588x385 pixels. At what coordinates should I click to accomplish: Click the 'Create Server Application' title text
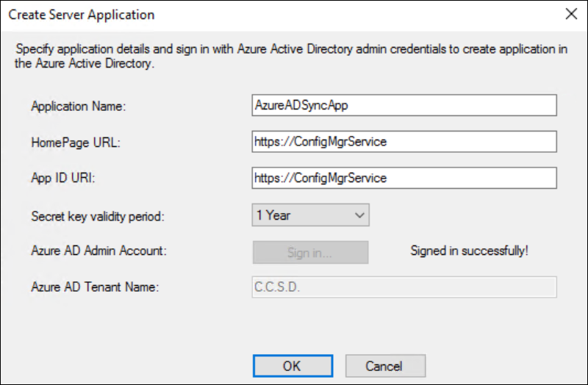click(82, 15)
